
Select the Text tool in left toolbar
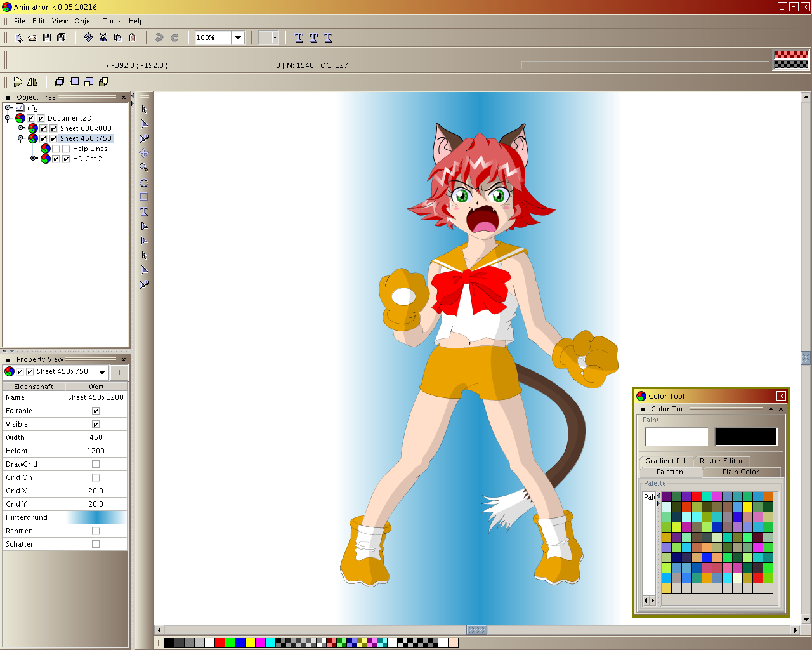coord(144,211)
